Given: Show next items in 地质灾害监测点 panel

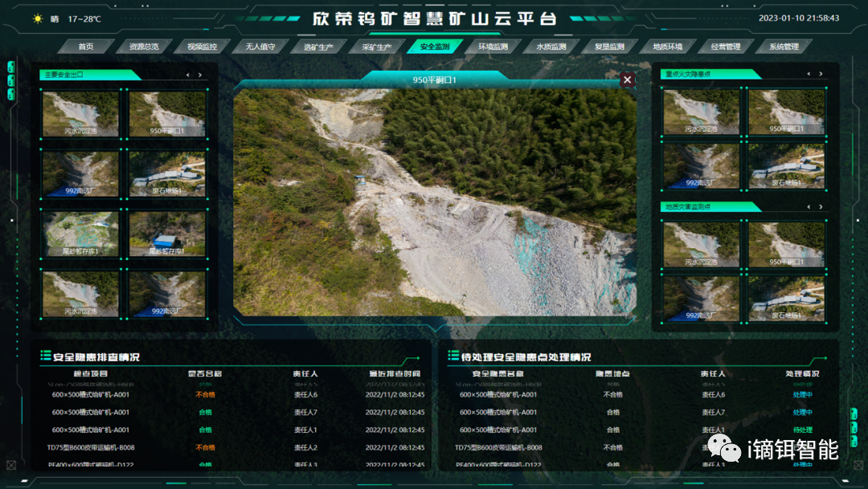Looking at the screenshot, I should pyautogui.click(x=820, y=206).
